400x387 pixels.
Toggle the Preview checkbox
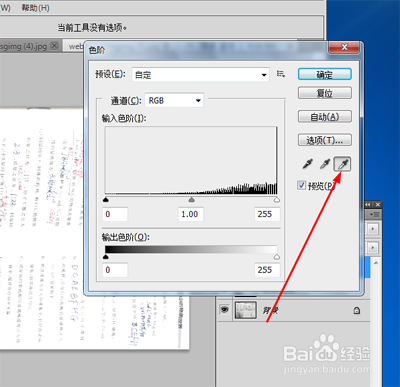pos(302,185)
